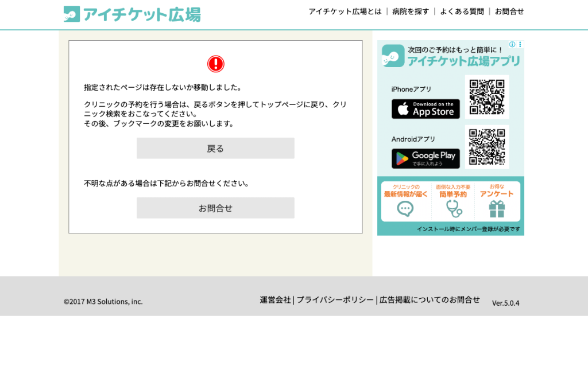This screenshot has height=382, width=588.
Task: Click the Android app QR code
Action: [x=487, y=147]
